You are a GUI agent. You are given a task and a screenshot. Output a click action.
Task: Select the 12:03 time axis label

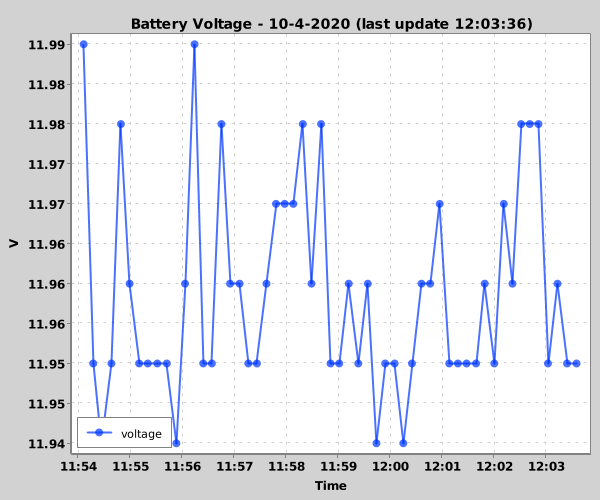[545, 466]
